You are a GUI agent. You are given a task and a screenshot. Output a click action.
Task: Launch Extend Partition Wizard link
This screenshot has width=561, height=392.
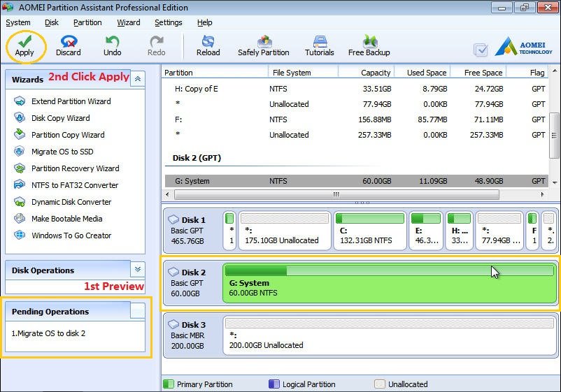point(71,101)
